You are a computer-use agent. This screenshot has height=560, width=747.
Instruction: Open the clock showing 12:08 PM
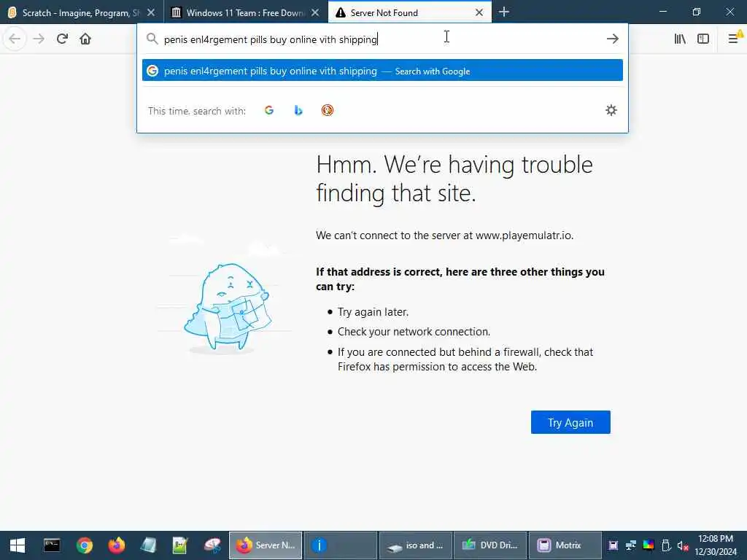point(715,545)
